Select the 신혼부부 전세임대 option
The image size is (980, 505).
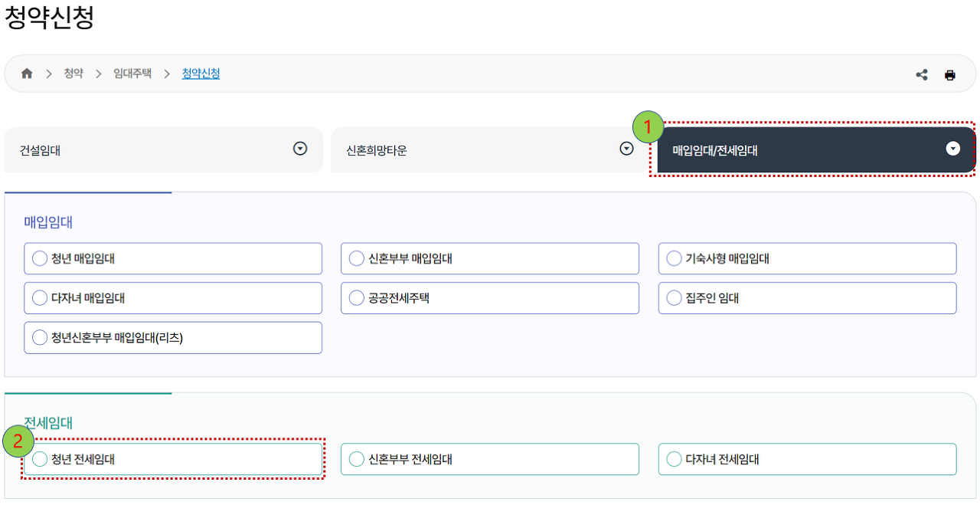(x=357, y=459)
